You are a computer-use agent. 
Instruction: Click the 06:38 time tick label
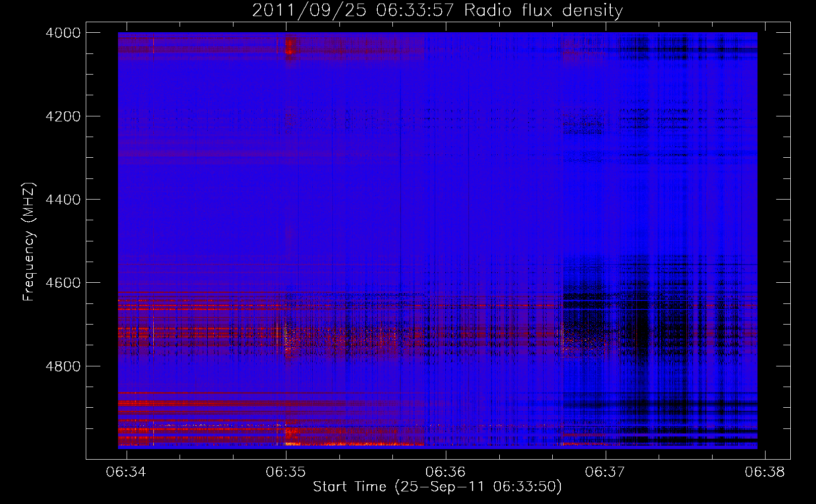pyautogui.click(x=765, y=472)
